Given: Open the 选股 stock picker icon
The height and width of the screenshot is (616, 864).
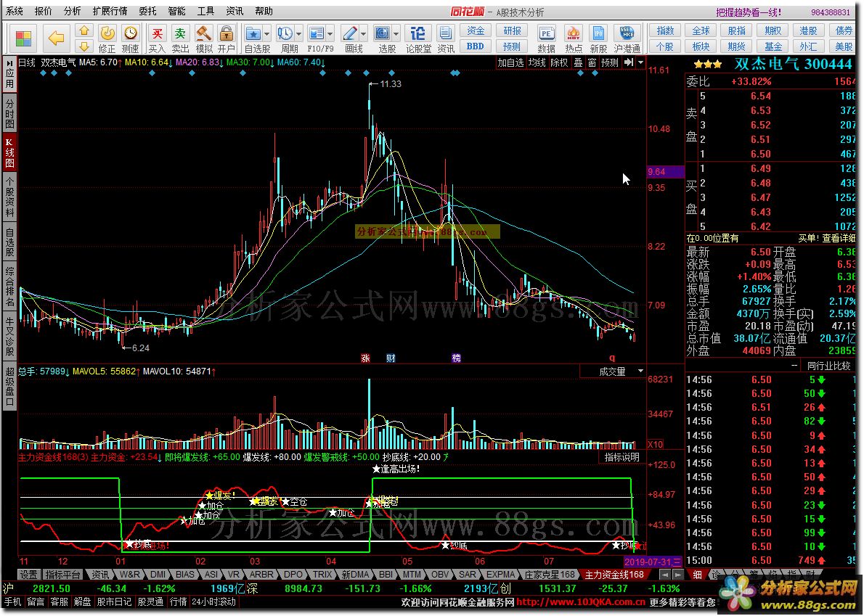Looking at the screenshot, I should coord(383,33).
